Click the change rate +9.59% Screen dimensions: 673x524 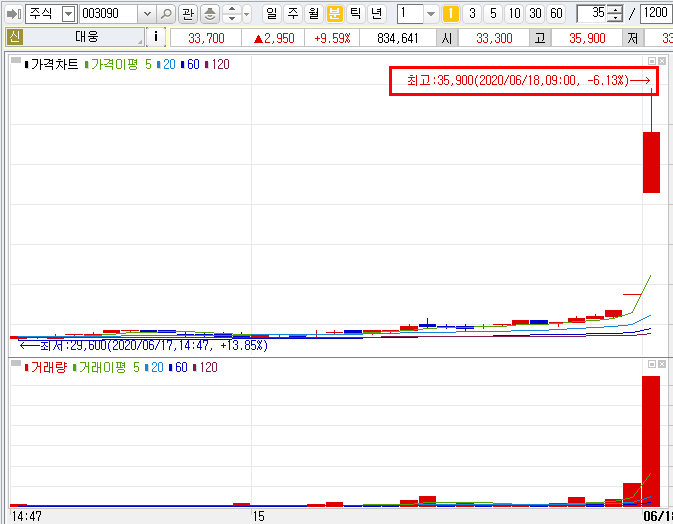332,38
